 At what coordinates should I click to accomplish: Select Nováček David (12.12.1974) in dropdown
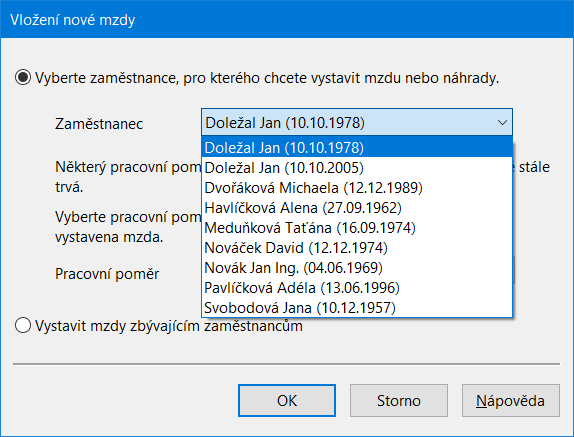click(x=357, y=247)
